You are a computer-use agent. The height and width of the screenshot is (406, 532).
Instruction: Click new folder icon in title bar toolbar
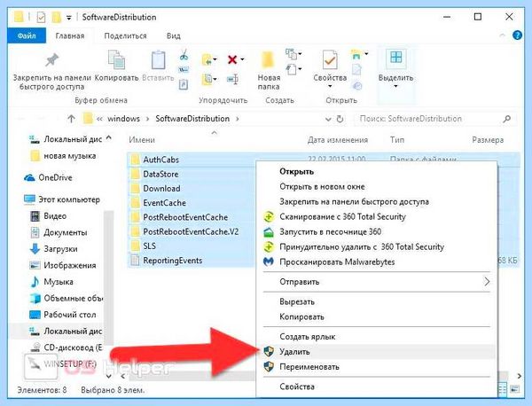[57, 17]
